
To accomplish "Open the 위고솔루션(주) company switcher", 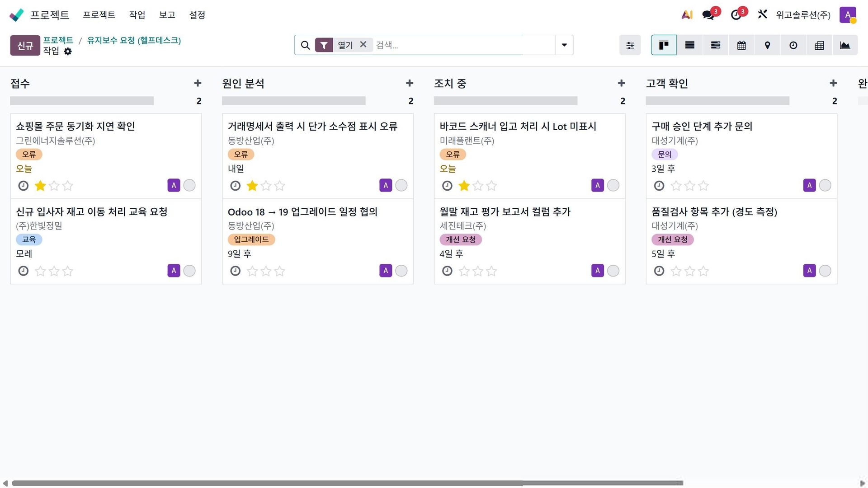I will pos(803,15).
